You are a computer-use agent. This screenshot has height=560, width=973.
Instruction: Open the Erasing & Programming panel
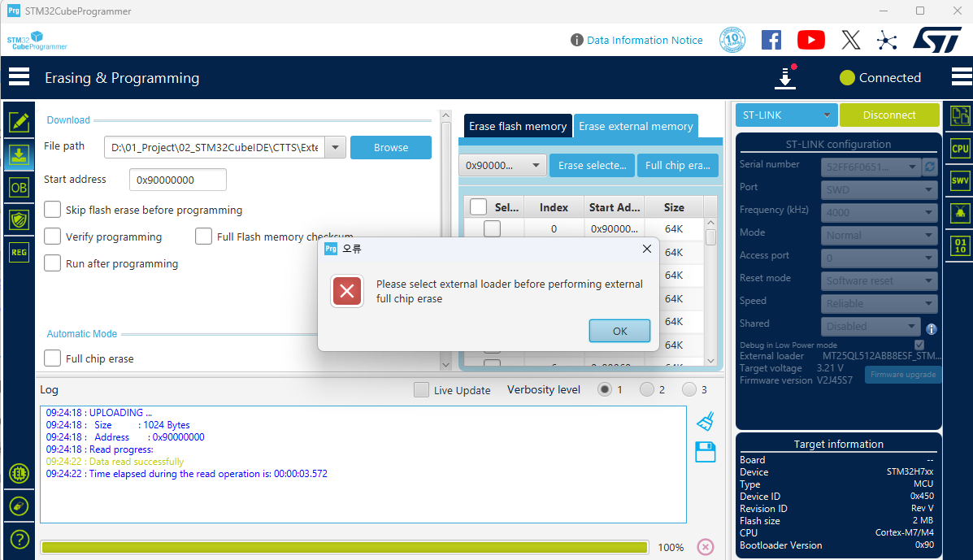point(19,154)
